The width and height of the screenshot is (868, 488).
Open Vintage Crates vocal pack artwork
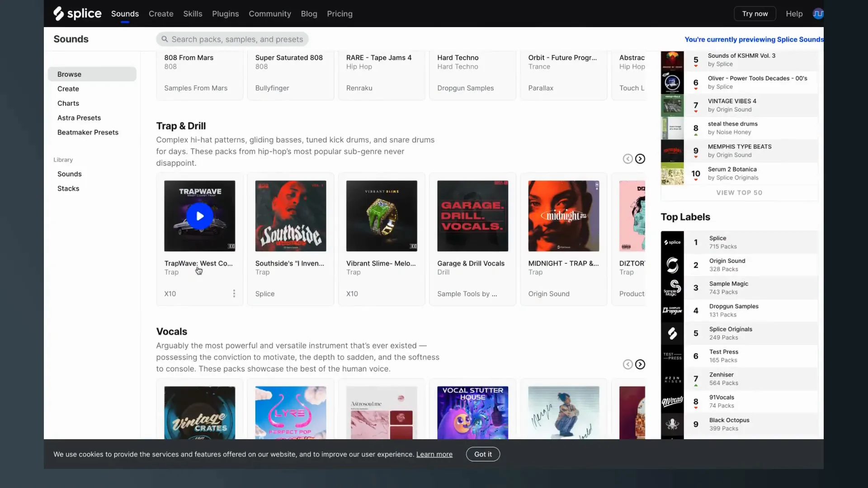pyautogui.click(x=200, y=413)
